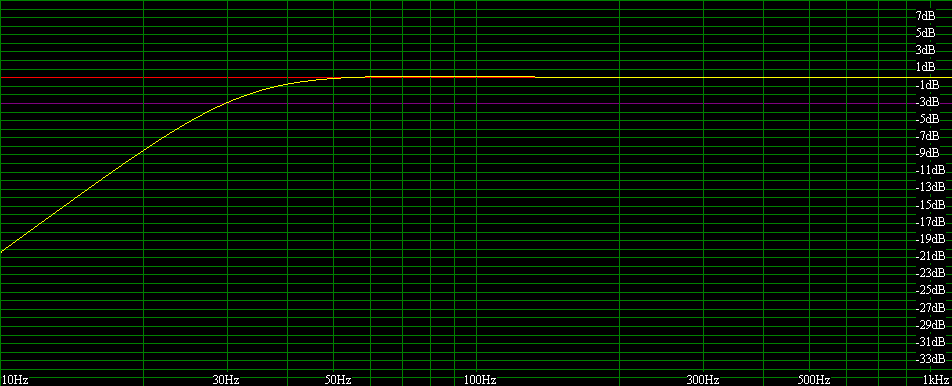The image size is (952, 386).
Task: Click the -3dB axis label
Action: [926, 101]
